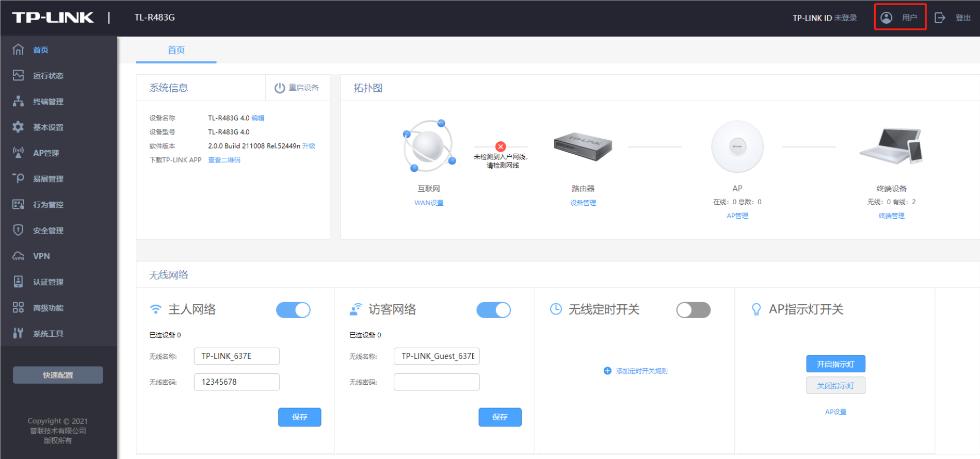Viewport: 980px width, 459px height.
Task: Open the AP设置 link
Action: click(x=836, y=412)
